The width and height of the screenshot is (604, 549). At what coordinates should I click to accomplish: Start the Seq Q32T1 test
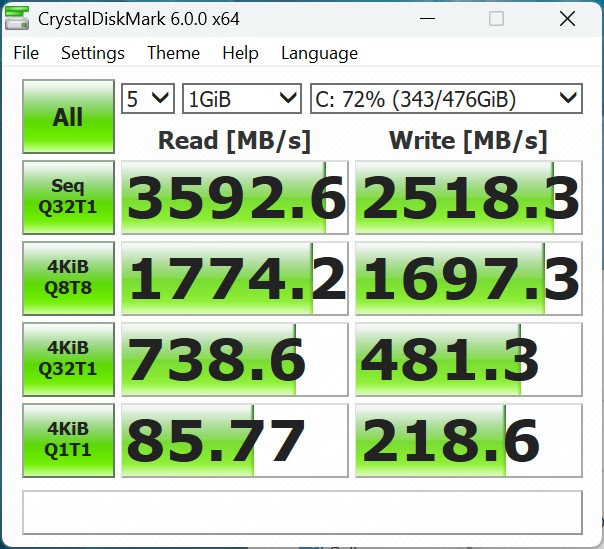(68, 197)
